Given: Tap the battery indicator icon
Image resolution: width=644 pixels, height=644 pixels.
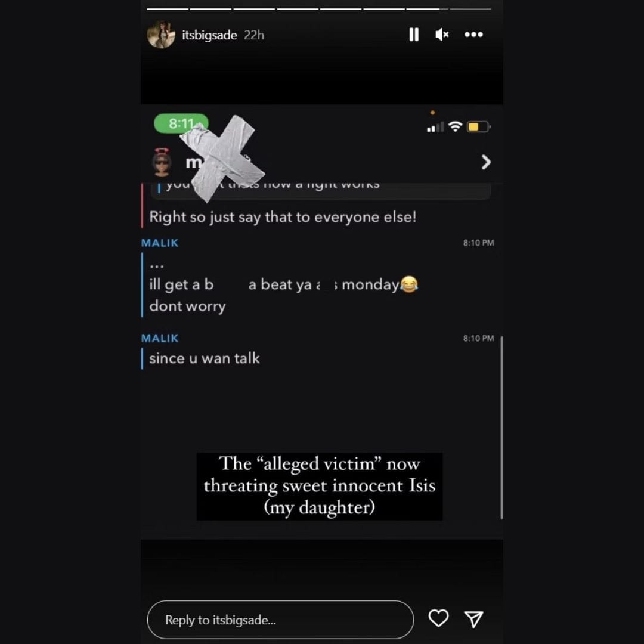Looking at the screenshot, I should point(478,126).
